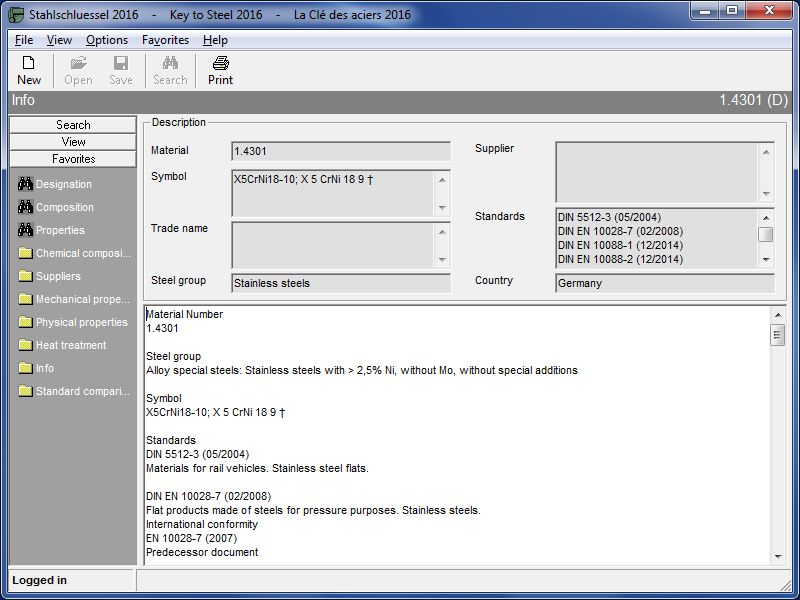Viewport: 800px width, 600px height.
Task: Open the File menu
Action: click(x=24, y=40)
